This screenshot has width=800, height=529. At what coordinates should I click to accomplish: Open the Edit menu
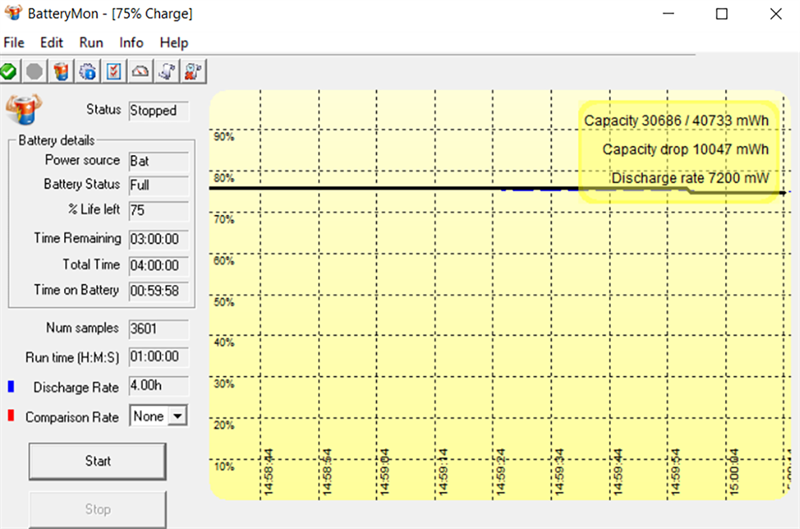point(52,42)
